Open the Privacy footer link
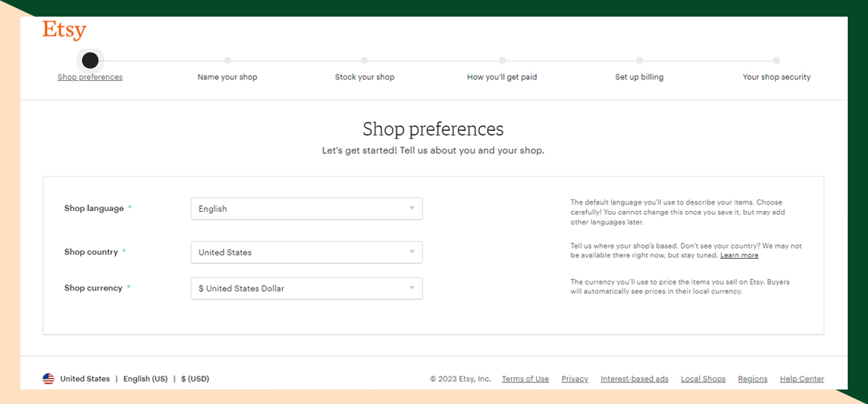This screenshot has width=868, height=404. pos(574,379)
